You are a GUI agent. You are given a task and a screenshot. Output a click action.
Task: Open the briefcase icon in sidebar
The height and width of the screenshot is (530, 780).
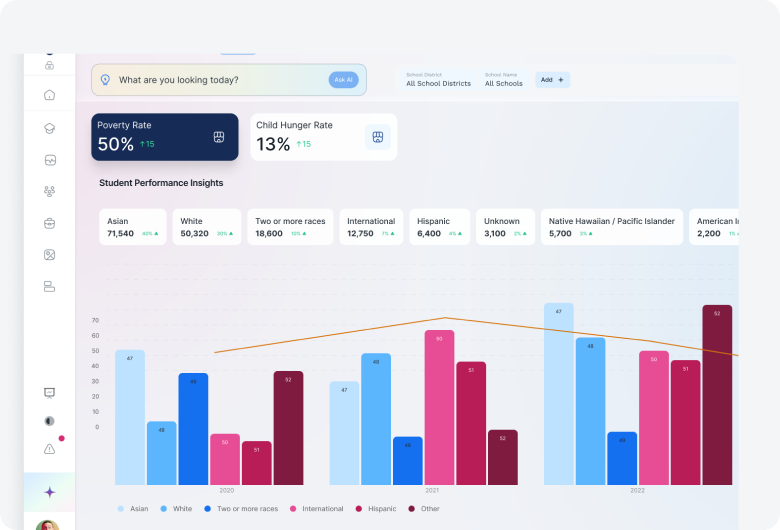(x=49, y=223)
